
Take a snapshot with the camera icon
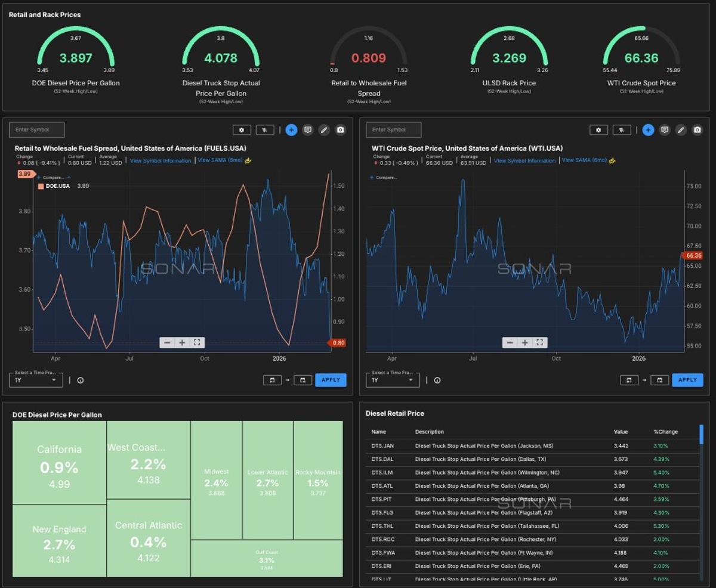click(339, 129)
